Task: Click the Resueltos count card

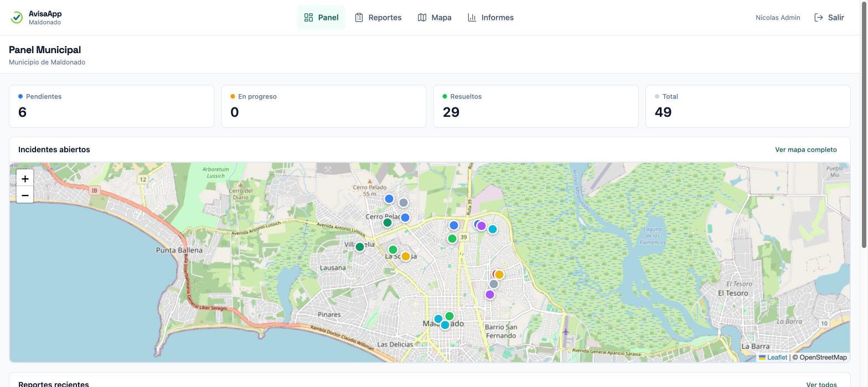Action: click(x=536, y=106)
